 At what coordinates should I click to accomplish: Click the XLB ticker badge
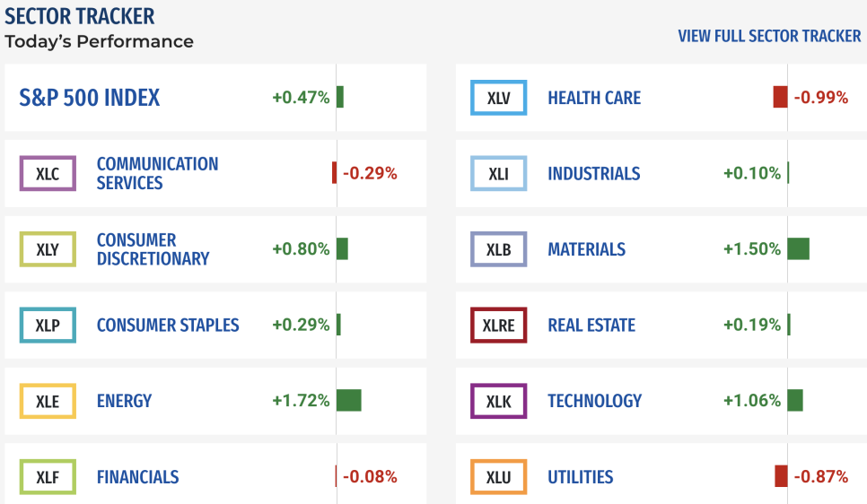[x=499, y=249]
